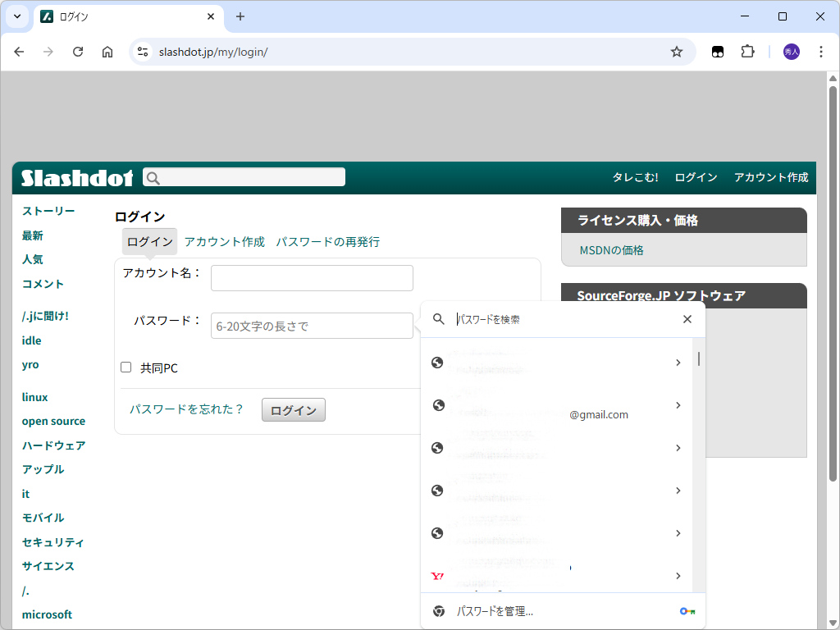Open Google Password Manager via the key icon

pos(687,610)
